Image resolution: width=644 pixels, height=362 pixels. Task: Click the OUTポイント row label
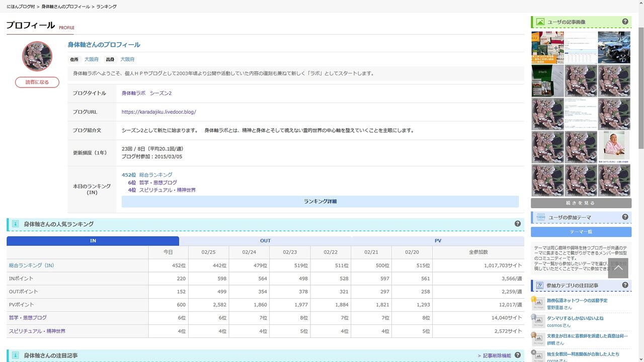[x=23, y=292]
